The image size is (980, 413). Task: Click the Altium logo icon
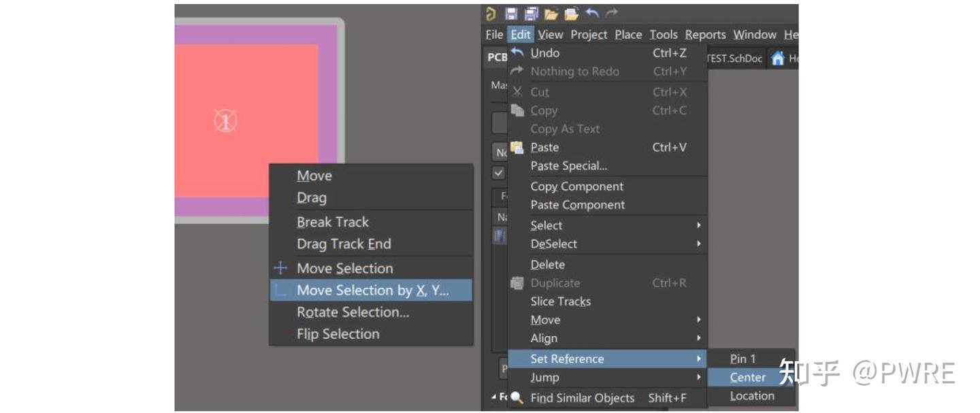pyautogui.click(x=491, y=14)
